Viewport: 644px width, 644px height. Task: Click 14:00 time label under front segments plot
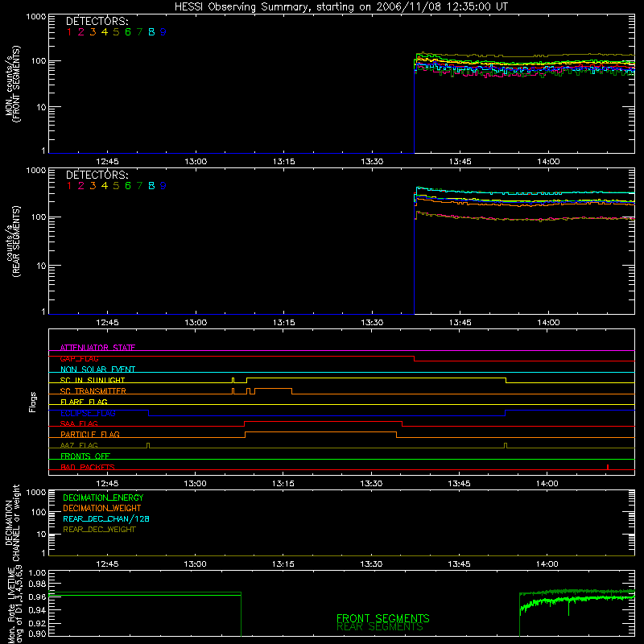[548, 162]
